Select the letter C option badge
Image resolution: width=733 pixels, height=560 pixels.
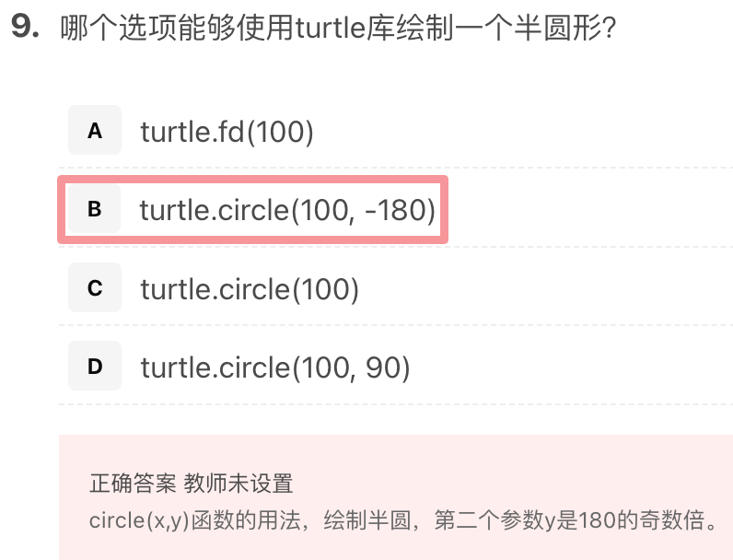coord(95,287)
